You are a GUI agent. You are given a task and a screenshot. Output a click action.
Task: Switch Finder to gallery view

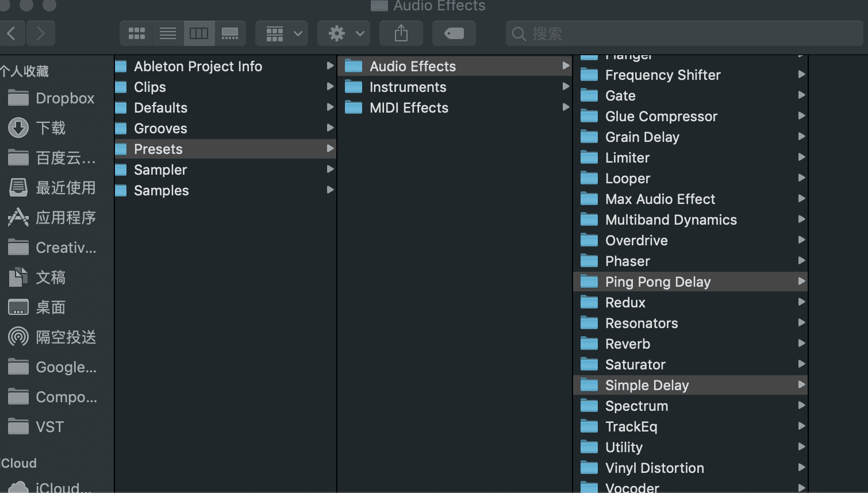tap(230, 33)
